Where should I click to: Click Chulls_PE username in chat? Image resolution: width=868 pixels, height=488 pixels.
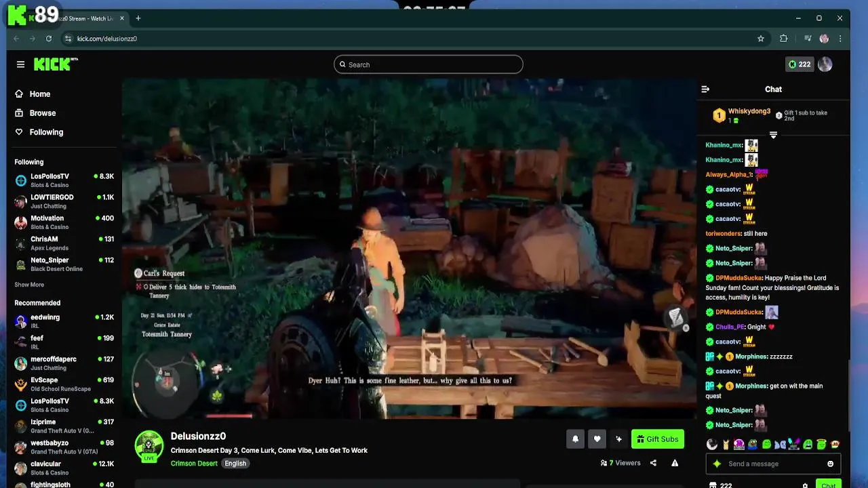pyautogui.click(x=730, y=327)
